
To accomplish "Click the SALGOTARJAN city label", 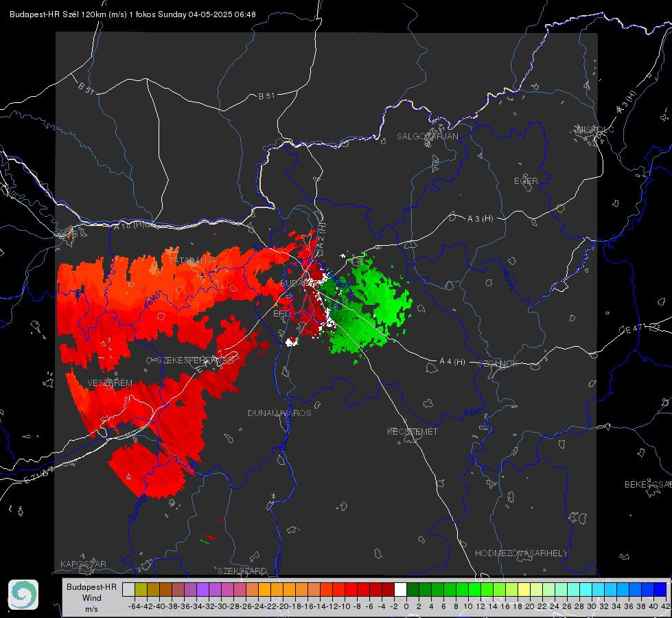I will [x=427, y=137].
